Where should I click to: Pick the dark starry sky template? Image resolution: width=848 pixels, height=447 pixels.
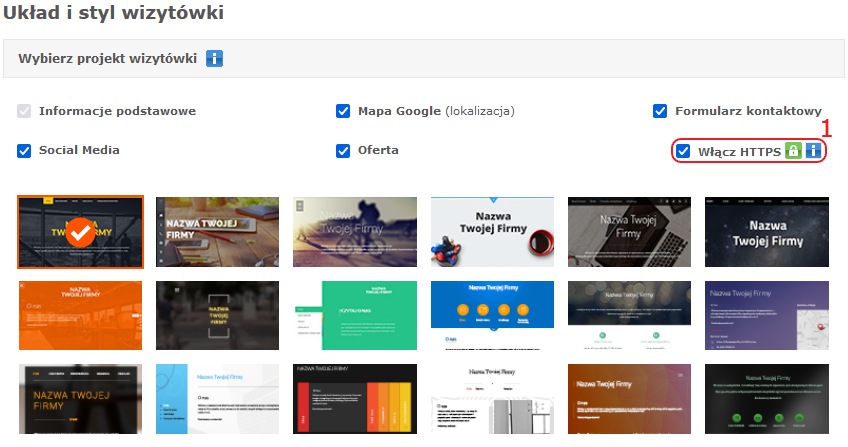(x=767, y=232)
